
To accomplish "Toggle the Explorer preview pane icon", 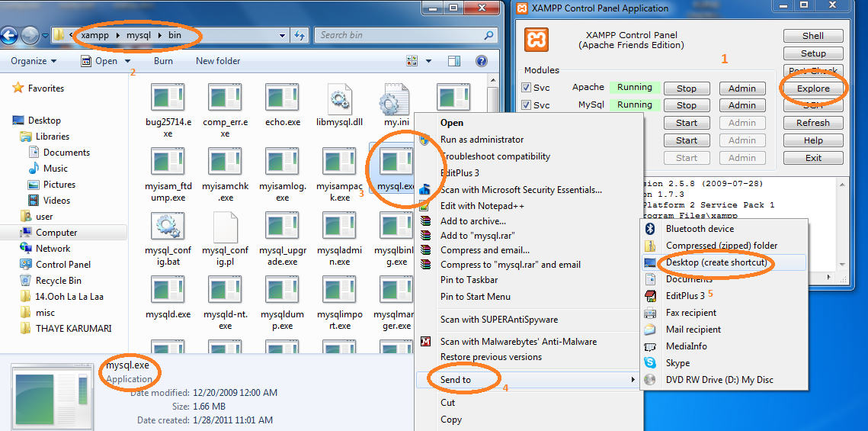I will [454, 61].
